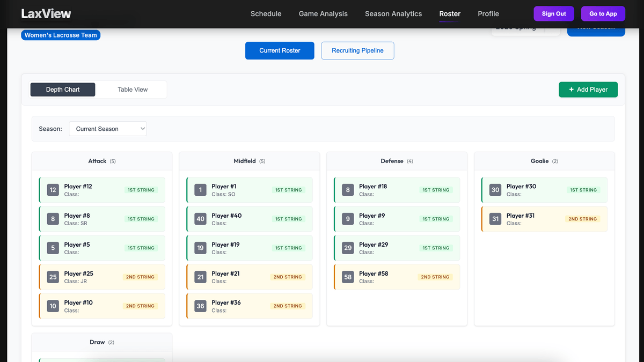
Task: Switch to Depth Chart mode
Action: pos(62,90)
